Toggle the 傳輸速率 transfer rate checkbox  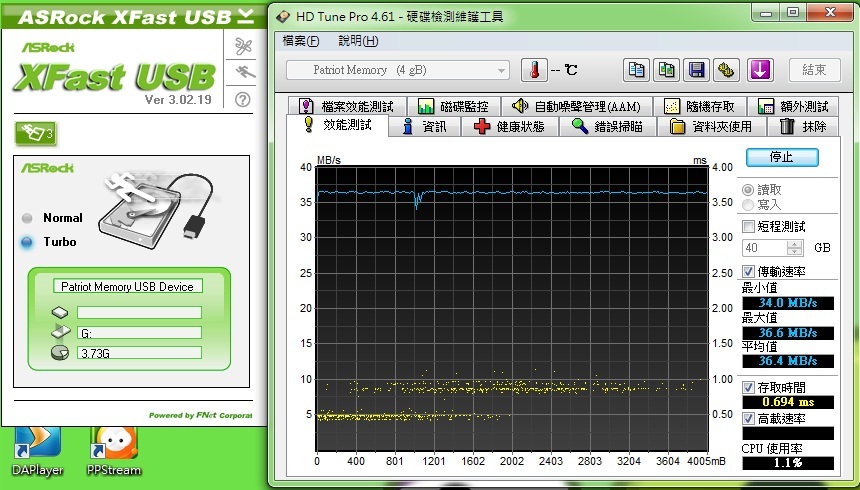pos(748,271)
